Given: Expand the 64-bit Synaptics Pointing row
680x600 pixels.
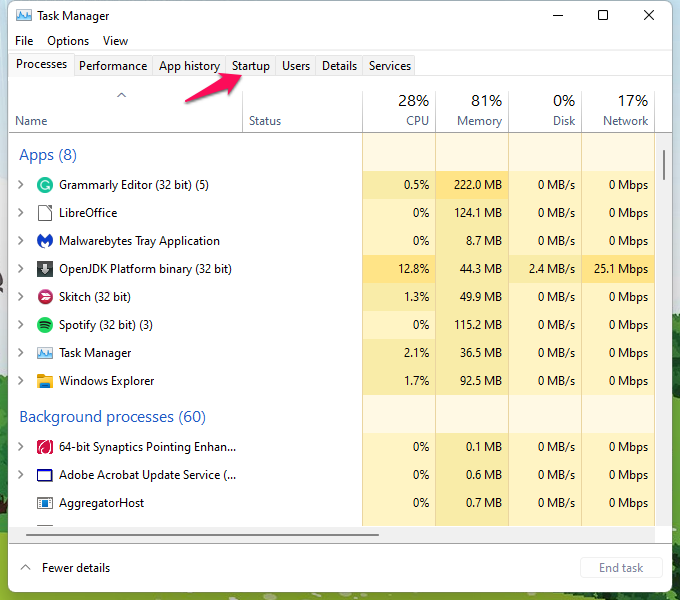Looking at the screenshot, I should (x=20, y=447).
